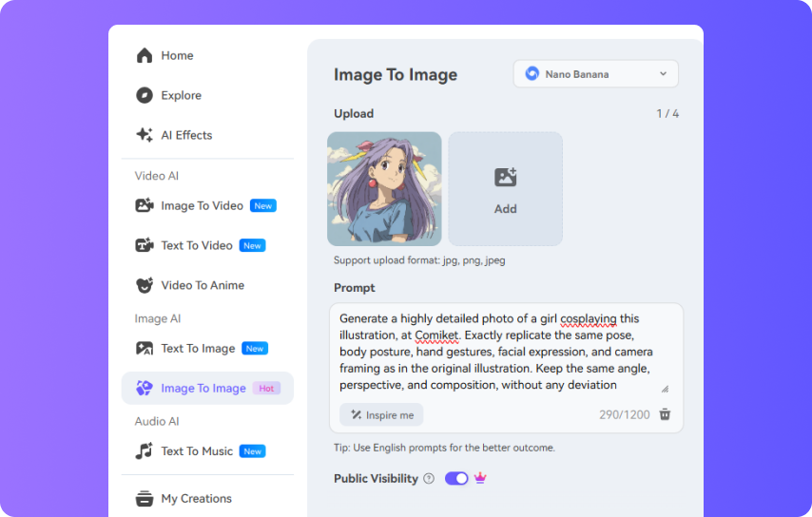The image size is (812, 517).
Task: Click the Public Visibility help icon
Action: 429,479
